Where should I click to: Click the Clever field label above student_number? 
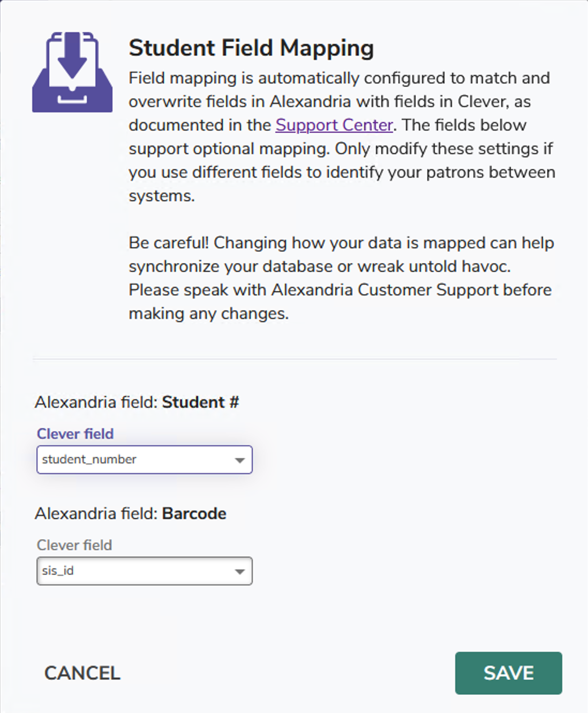click(75, 434)
